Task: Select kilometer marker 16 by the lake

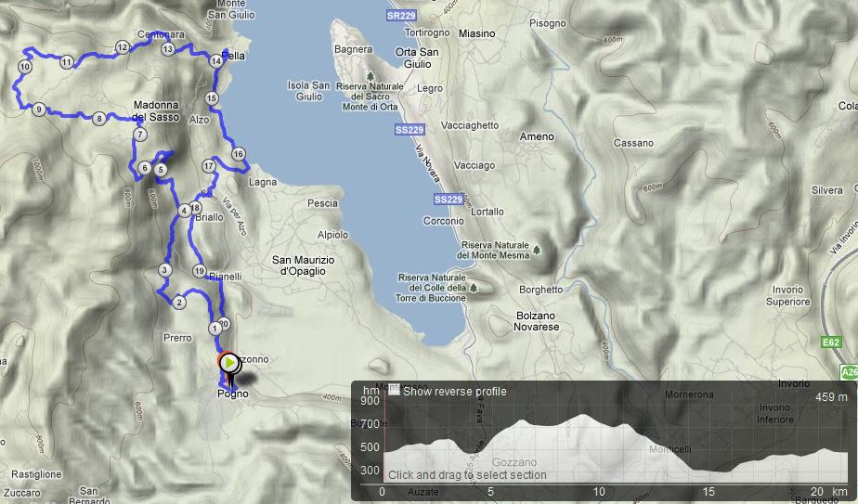Action: coord(238,154)
